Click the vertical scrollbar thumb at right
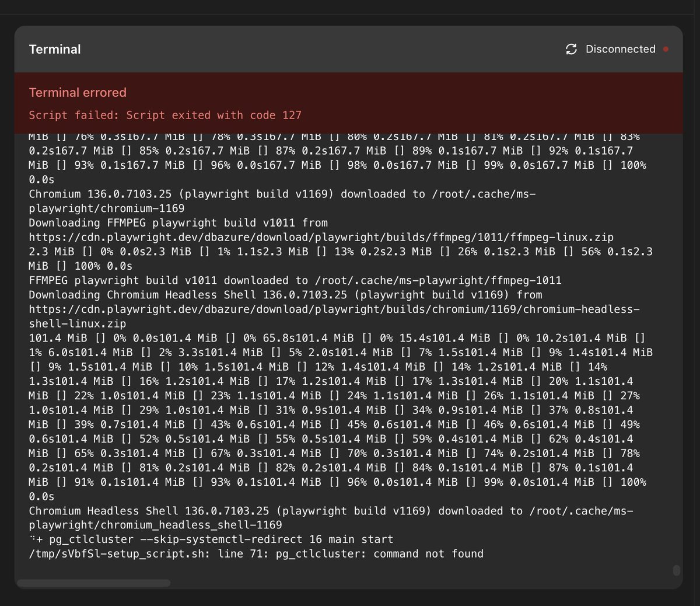 676,570
